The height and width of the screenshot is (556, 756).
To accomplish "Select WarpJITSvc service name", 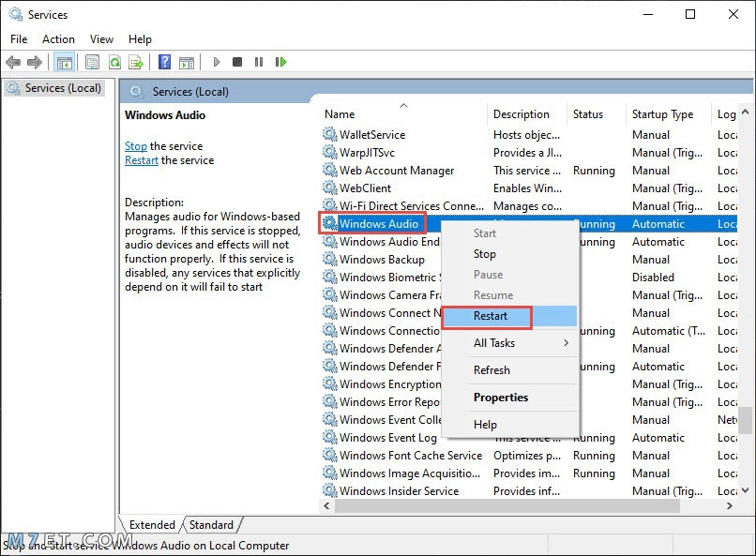I will point(367,152).
